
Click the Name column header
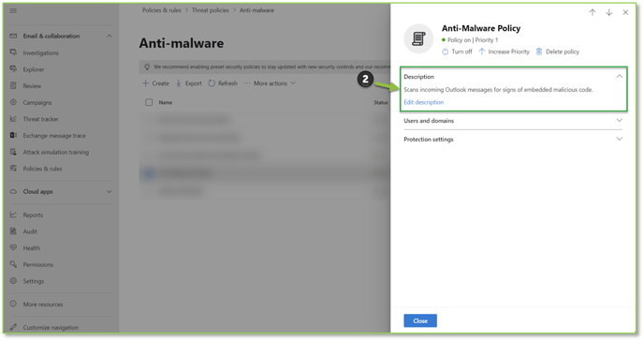tap(166, 102)
